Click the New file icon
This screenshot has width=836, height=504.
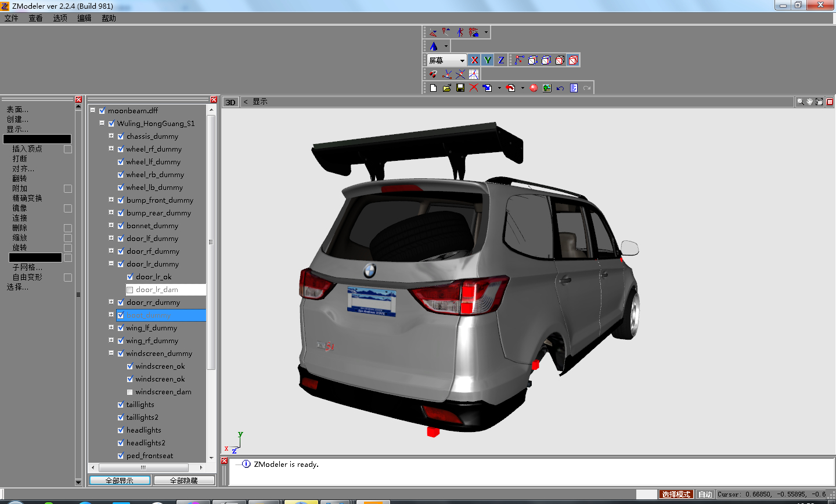[433, 88]
